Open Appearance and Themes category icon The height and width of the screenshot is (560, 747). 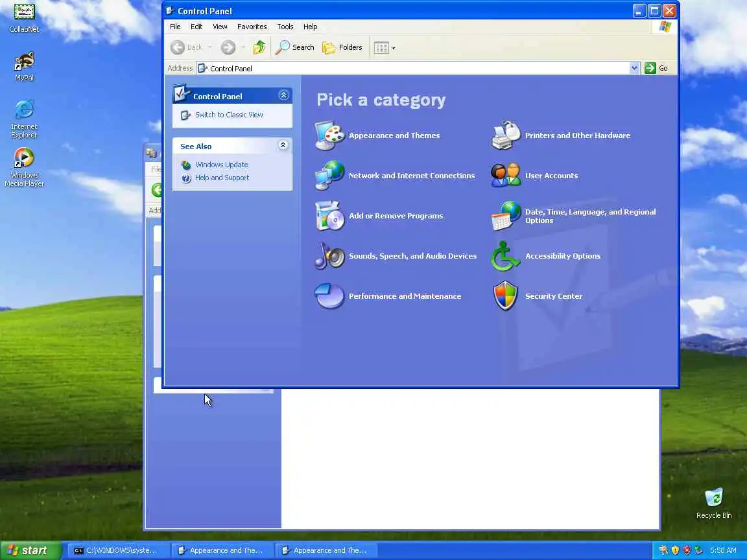click(329, 135)
